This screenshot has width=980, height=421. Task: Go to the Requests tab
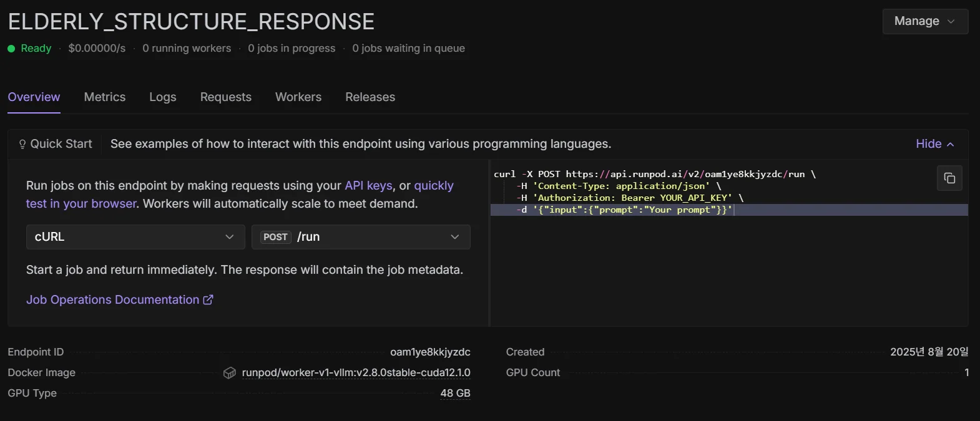click(226, 97)
